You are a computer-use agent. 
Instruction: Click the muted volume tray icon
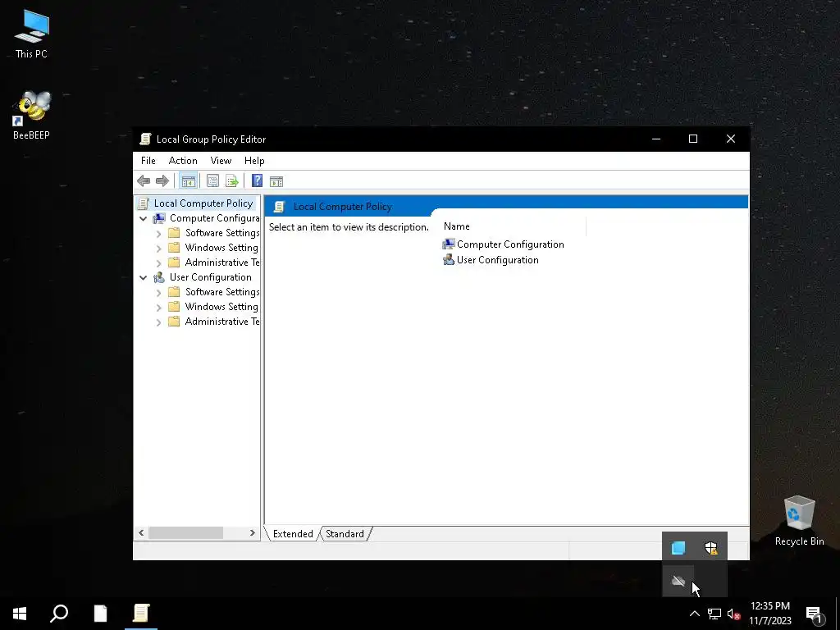(733, 614)
